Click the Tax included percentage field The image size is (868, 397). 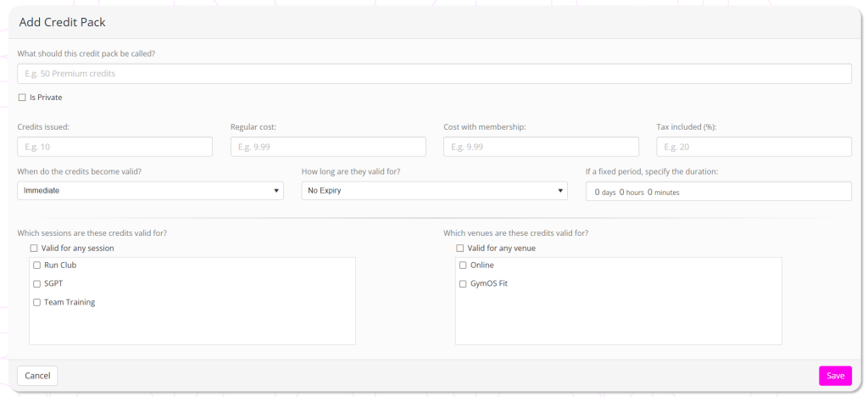pyautogui.click(x=754, y=147)
